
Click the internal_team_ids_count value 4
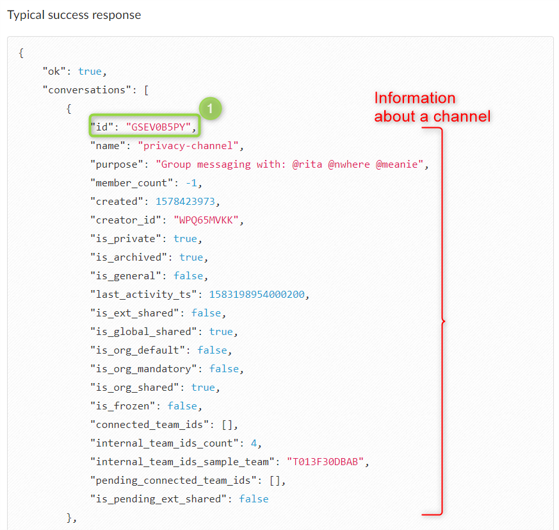click(x=253, y=443)
